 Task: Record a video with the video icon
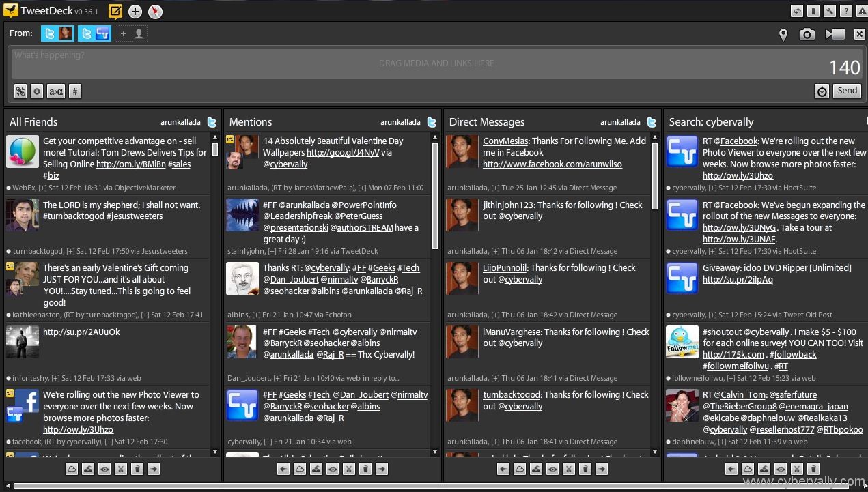(835, 34)
